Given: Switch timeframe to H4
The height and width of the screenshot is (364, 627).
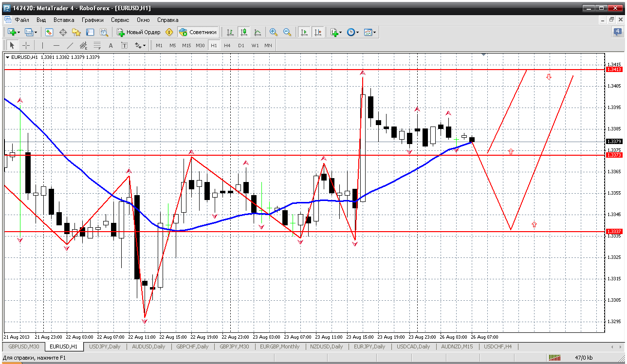Looking at the screenshot, I should pos(227,45).
